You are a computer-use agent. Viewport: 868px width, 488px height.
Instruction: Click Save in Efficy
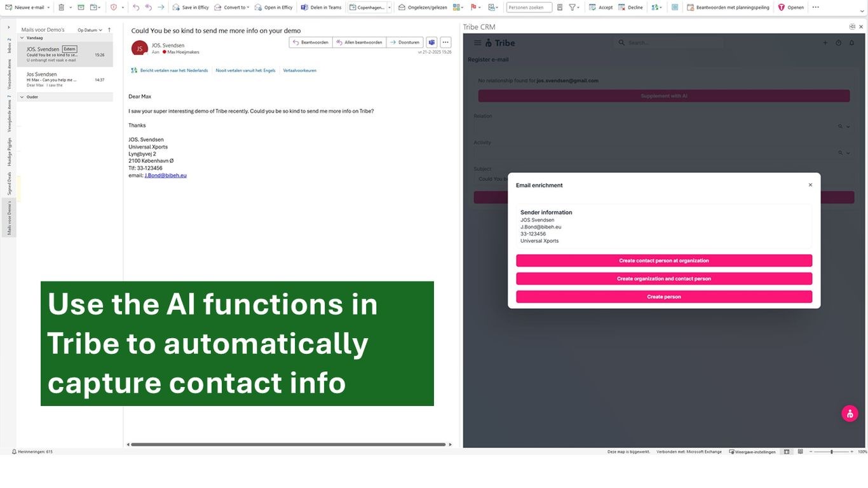(190, 8)
